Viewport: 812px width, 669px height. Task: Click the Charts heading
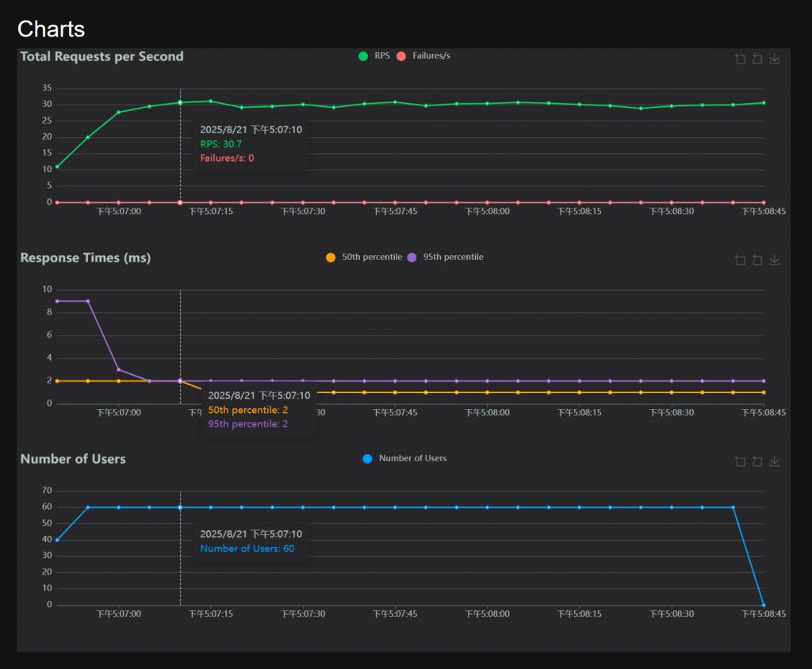(x=51, y=29)
